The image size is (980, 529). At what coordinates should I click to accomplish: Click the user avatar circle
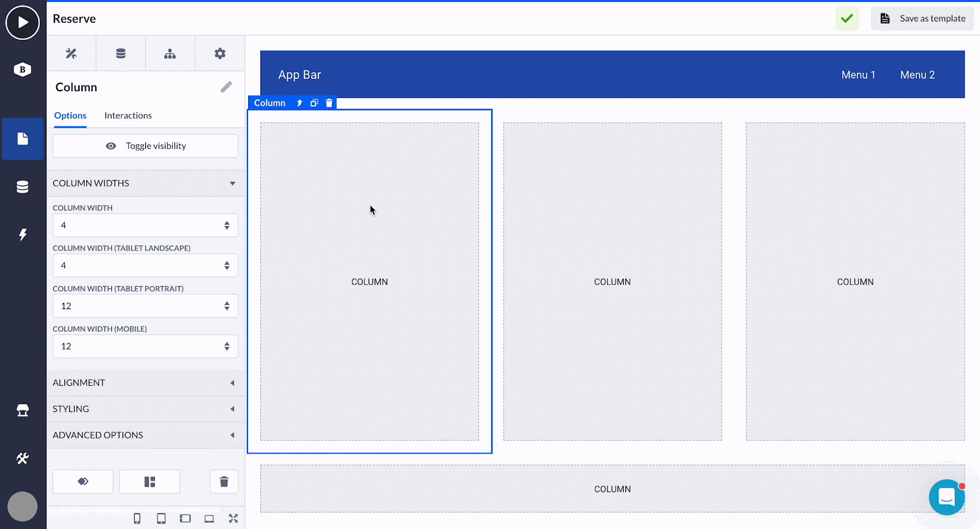(x=23, y=507)
